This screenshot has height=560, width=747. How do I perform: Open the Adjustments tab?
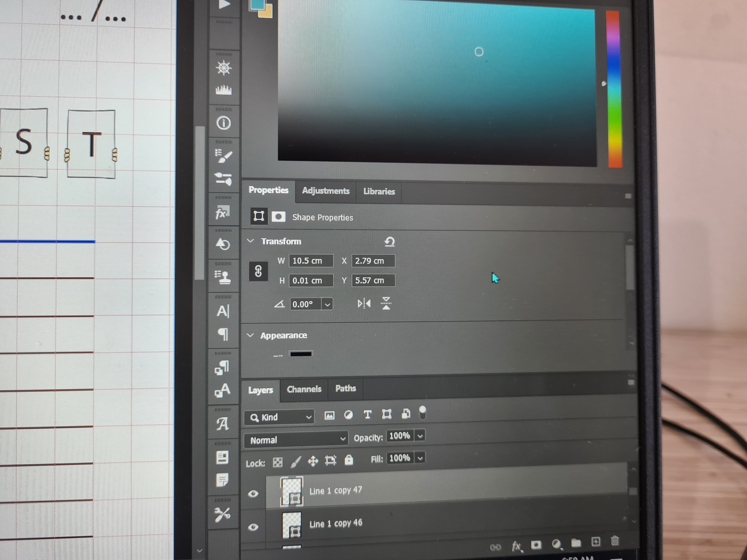coord(326,191)
